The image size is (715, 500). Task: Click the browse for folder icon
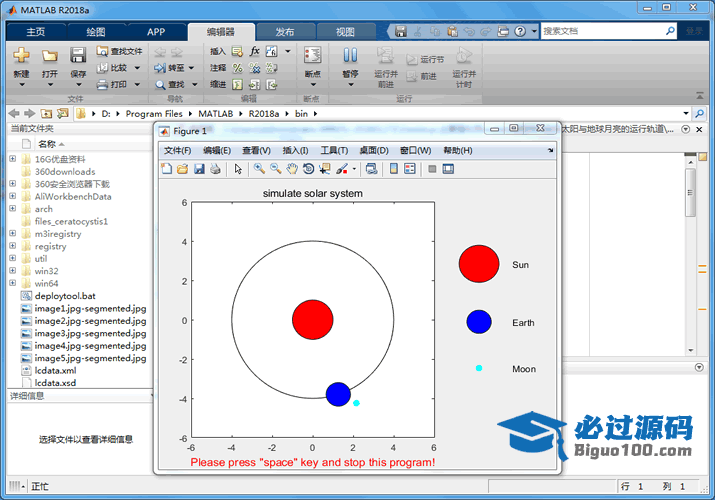63,113
